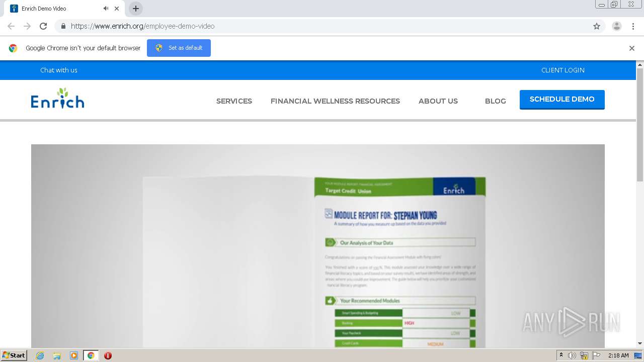644x362 pixels.
Task: Click the Enrich logo
Action: [57, 99]
